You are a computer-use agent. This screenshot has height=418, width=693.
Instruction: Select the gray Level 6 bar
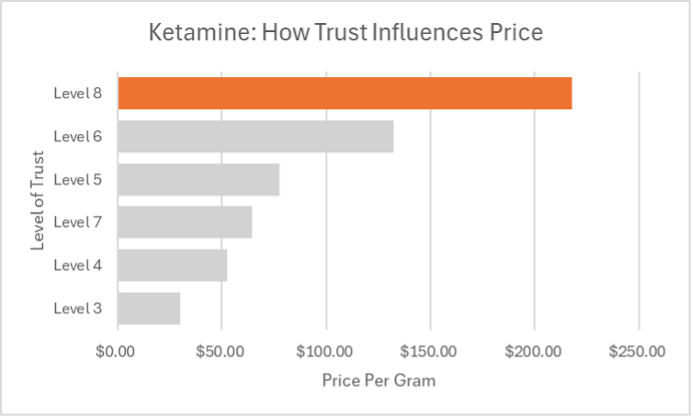click(x=255, y=136)
